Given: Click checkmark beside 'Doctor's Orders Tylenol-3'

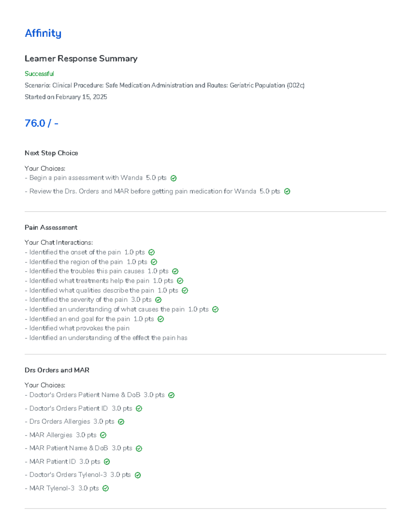Looking at the screenshot, I should (138, 475).
